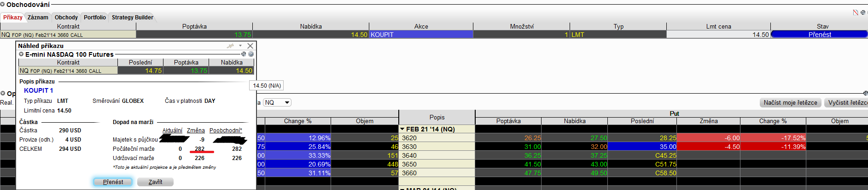Click the Put Poslední column header
This screenshot has width=868, height=190.
642,121
